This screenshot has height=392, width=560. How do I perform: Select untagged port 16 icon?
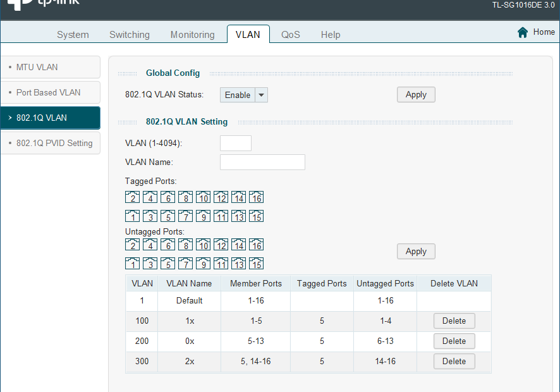[256, 245]
